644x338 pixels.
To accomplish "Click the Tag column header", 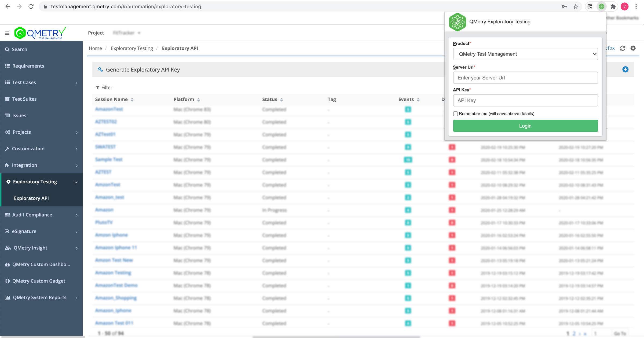I will (332, 99).
